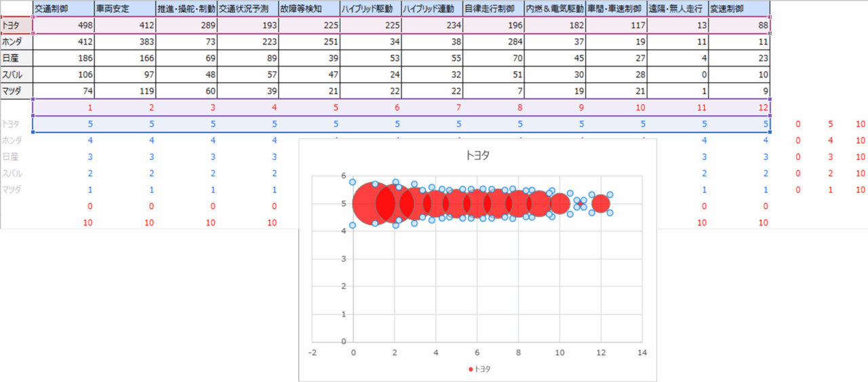
Task: Click the chart legend entry トヨタ
Action: click(479, 369)
